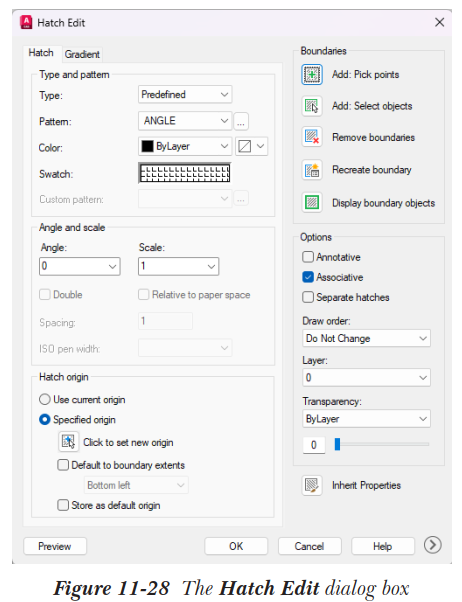Open pattern palette with ellipsis button
462x602 pixels.
[241, 121]
